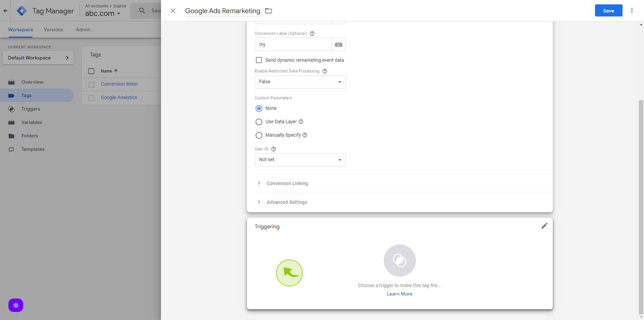The height and width of the screenshot is (320, 644).
Task: Close the Google Ads Remarketing tag editor
Action: click(173, 11)
